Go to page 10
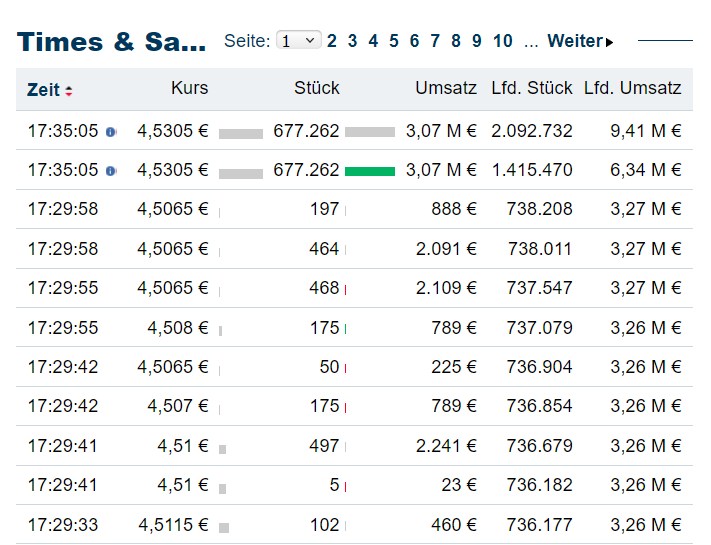The image size is (711, 545). pos(503,41)
